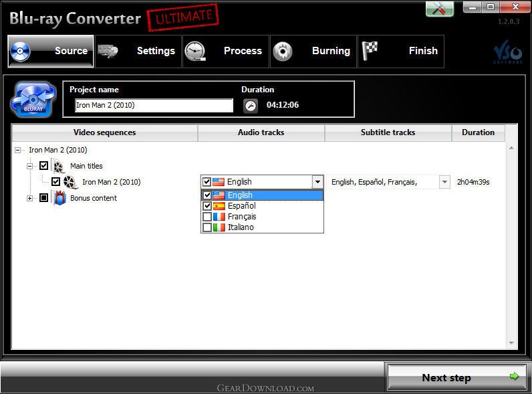Toggle the English checkbox in the audio combo header

[207, 182]
